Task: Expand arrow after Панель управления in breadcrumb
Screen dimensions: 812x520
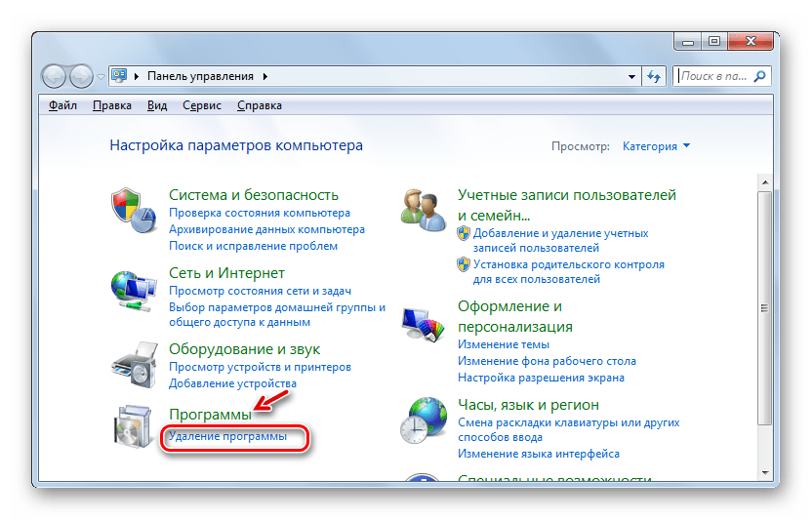Action: (x=265, y=77)
